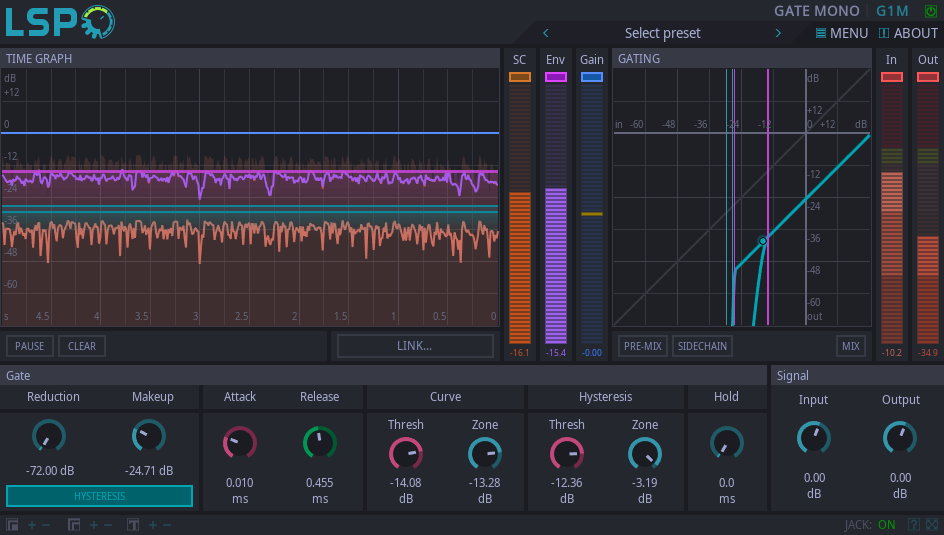This screenshot has height=535, width=944.
Task: Click the Curve Thresh knob
Action: point(405,454)
